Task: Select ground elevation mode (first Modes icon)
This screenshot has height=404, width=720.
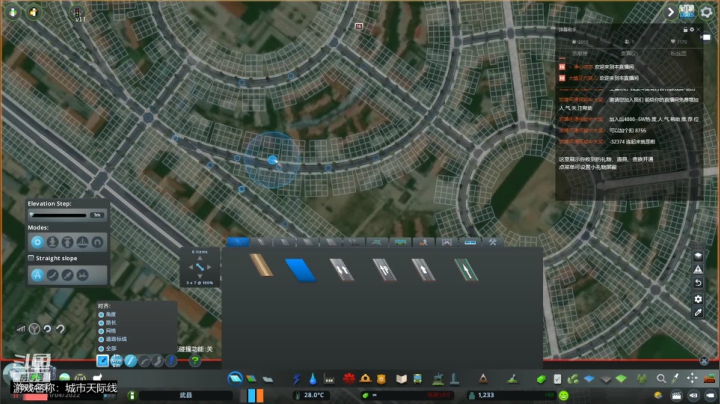Action: 37,241
